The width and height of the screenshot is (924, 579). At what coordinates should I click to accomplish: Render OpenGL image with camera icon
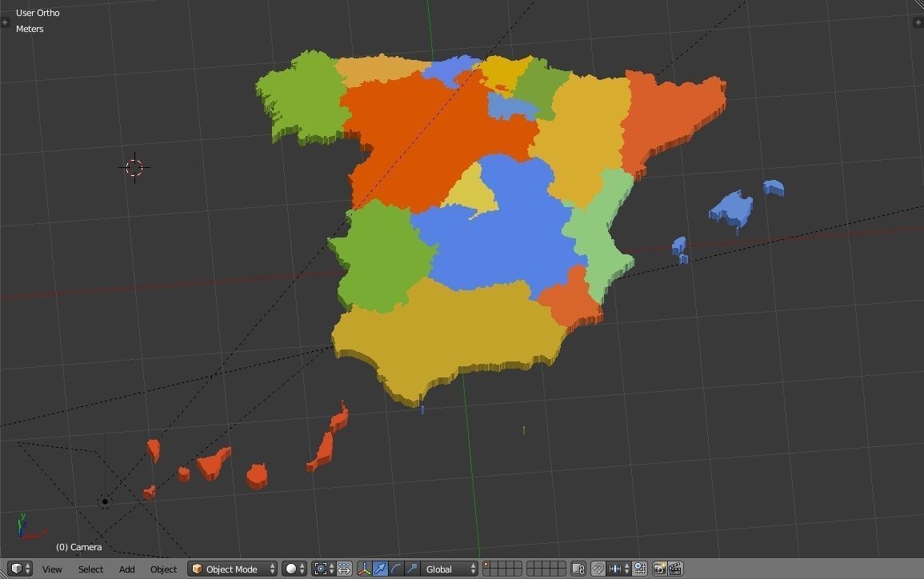point(659,569)
